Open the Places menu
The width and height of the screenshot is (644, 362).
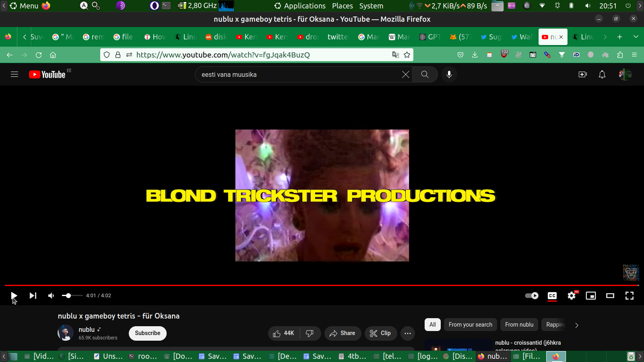point(343,6)
